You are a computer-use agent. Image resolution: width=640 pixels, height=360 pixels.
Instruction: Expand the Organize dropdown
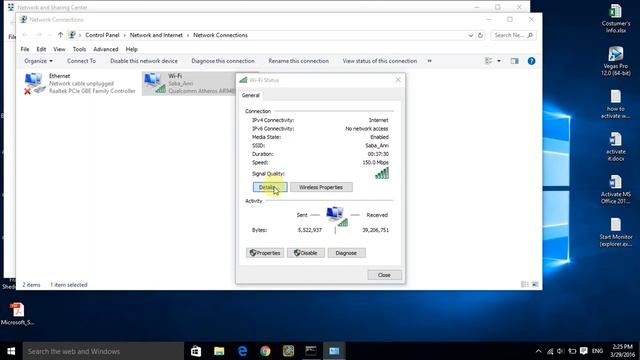[38, 61]
